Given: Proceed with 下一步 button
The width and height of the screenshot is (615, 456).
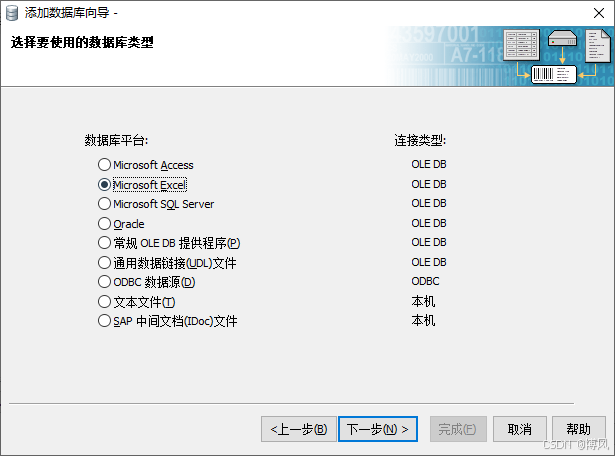Looking at the screenshot, I should tap(378, 429).
